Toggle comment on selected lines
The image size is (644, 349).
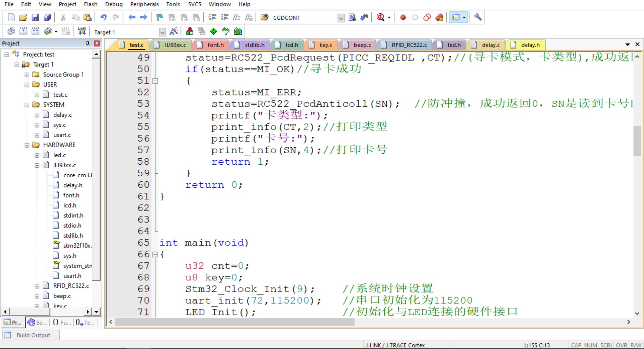tap(237, 17)
